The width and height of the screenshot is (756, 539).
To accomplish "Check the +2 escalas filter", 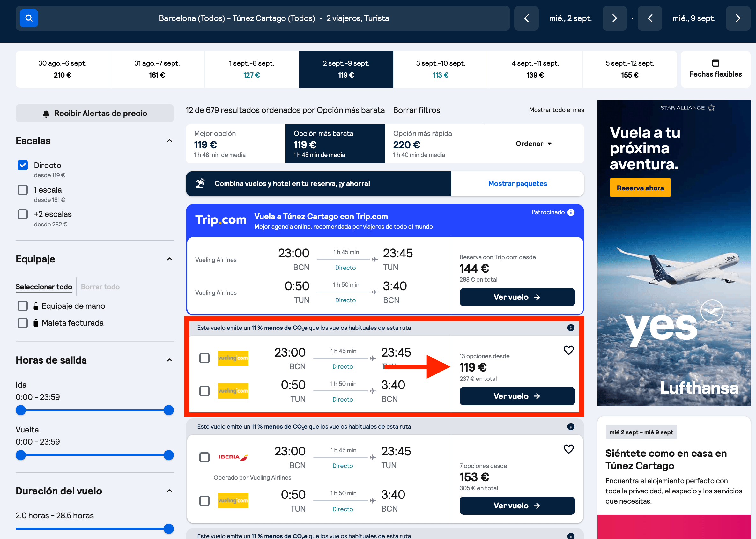I will [23, 214].
